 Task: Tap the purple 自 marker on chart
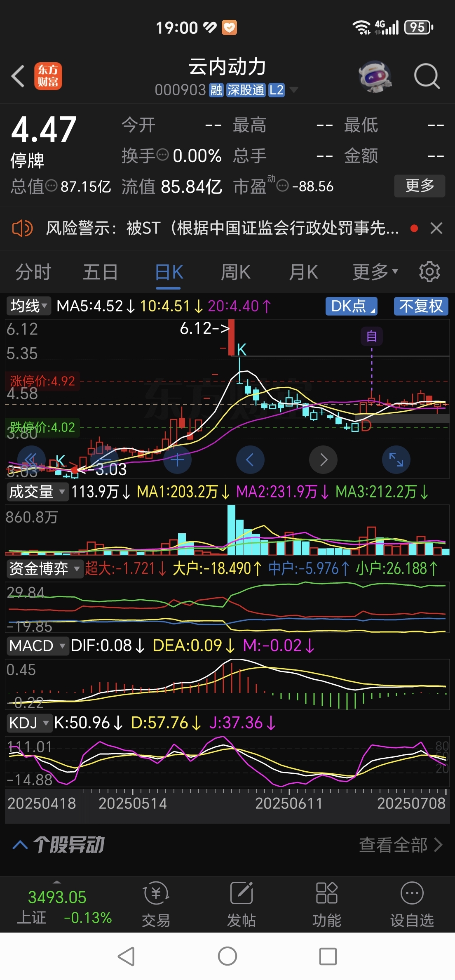[372, 337]
